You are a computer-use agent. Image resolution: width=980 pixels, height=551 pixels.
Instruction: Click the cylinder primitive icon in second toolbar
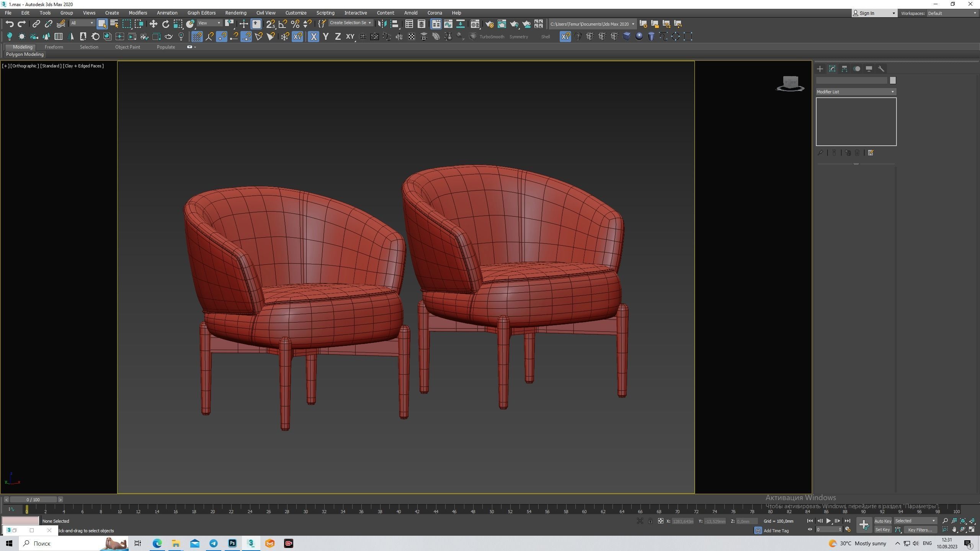coord(651,36)
